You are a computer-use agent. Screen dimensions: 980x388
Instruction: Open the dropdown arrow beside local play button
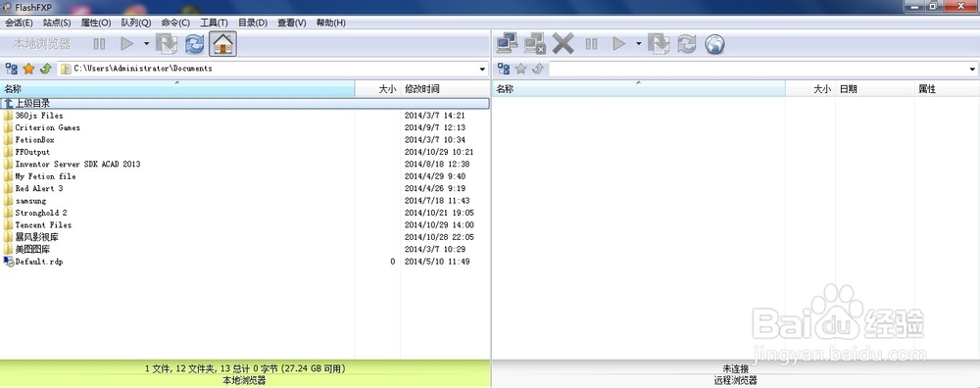146,44
